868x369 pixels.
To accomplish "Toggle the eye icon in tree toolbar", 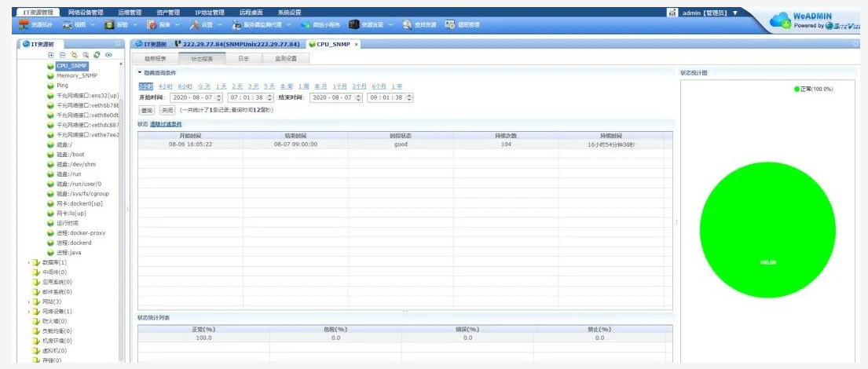I will pos(108,55).
